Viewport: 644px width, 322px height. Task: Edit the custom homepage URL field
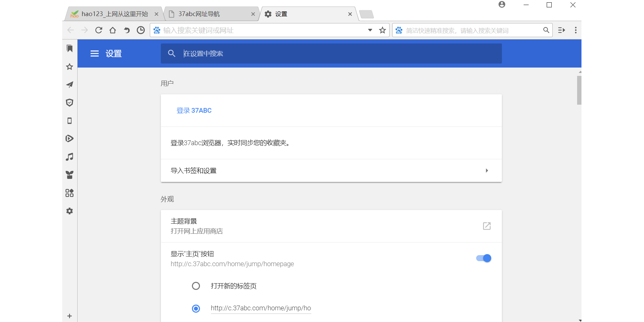point(261,308)
